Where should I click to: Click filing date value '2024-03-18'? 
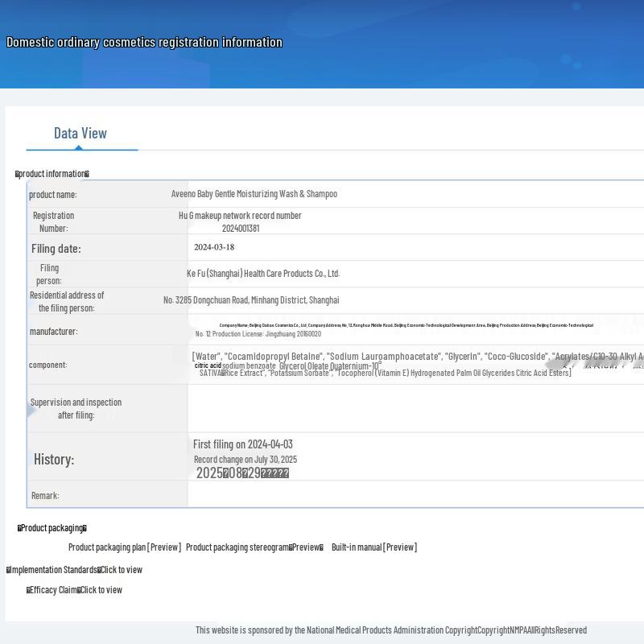pos(214,247)
